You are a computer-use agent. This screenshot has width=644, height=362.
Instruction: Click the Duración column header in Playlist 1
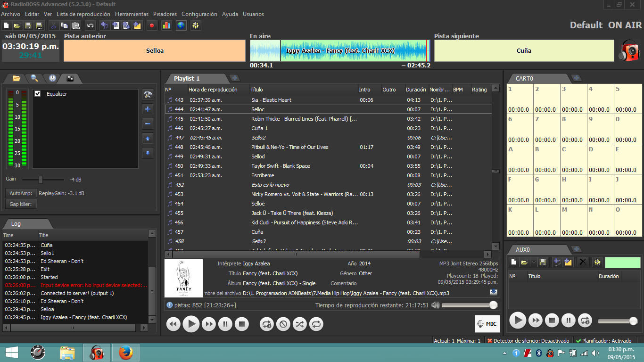(x=416, y=90)
